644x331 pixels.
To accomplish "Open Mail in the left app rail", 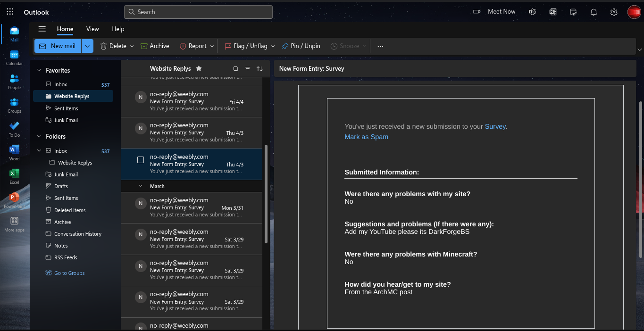I will coord(14,33).
